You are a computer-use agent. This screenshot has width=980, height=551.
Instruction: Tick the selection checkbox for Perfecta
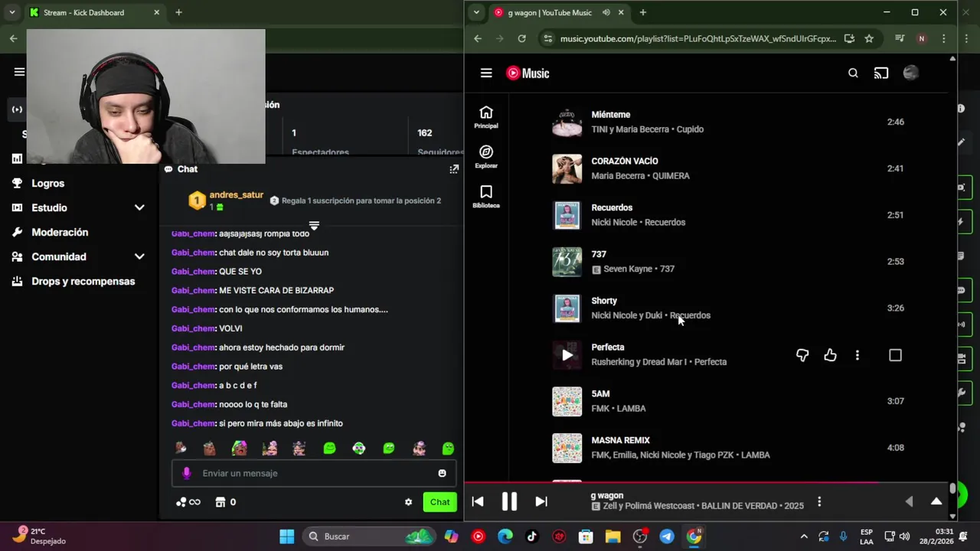(895, 355)
